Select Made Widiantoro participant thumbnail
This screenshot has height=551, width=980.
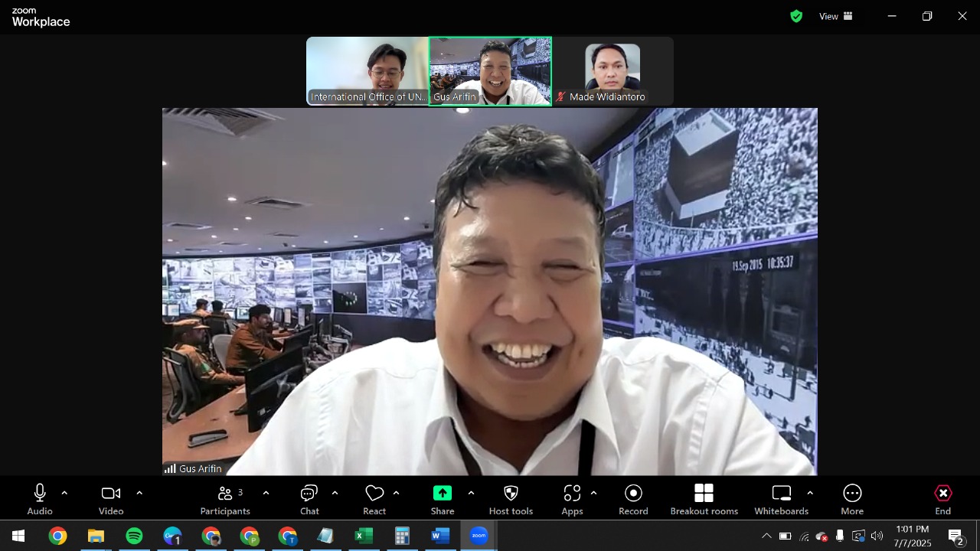point(612,71)
